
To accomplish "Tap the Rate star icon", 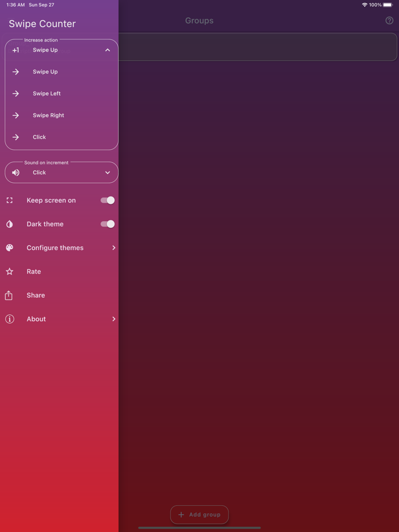I will pyautogui.click(x=10, y=272).
